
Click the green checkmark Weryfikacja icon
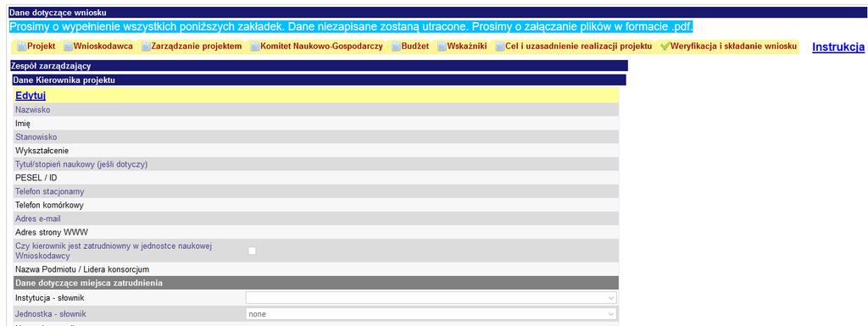tap(665, 47)
